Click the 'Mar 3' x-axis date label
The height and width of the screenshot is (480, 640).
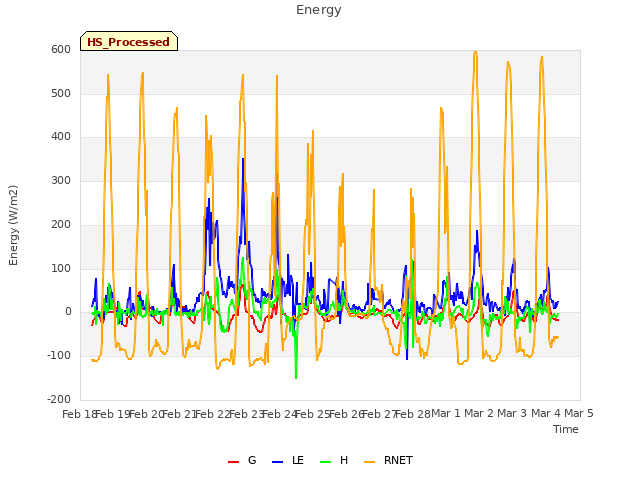(512, 413)
